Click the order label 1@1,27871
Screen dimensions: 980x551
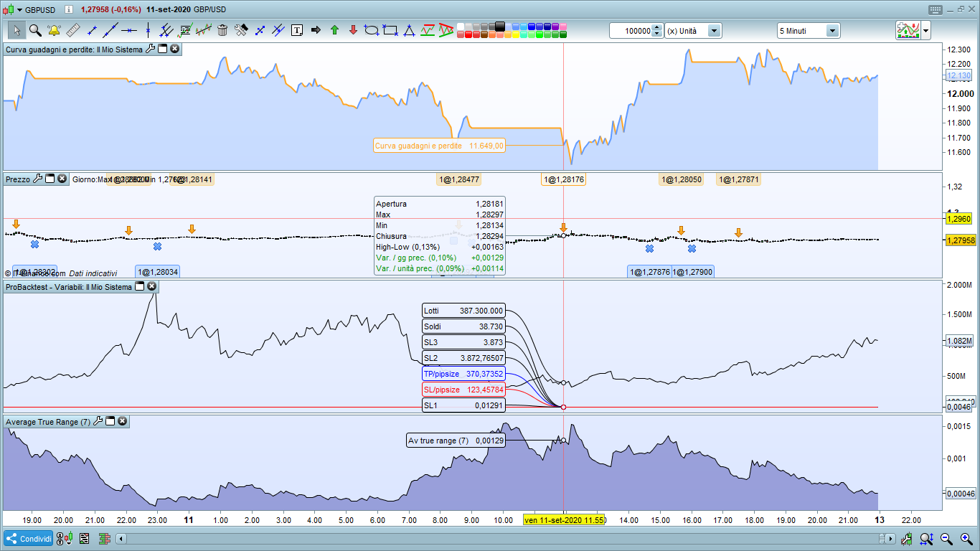[x=739, y=179]
